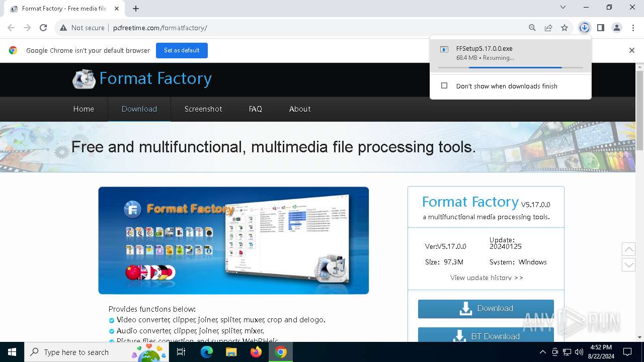Open File Explorer from taskbar

point(231,352)
